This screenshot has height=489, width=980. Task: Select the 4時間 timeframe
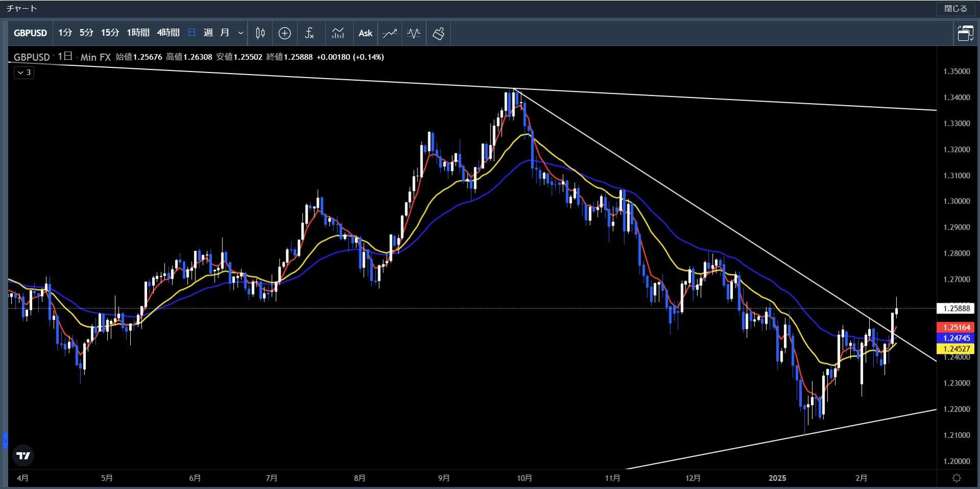168,33
